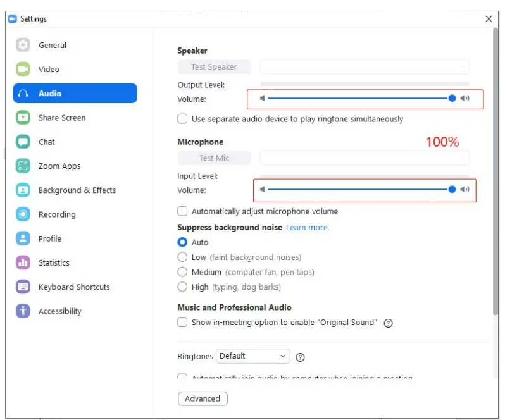Screen dimensions: 505x420
Task: Select Medium background noise suppression
Action: (x=183, y=272)
